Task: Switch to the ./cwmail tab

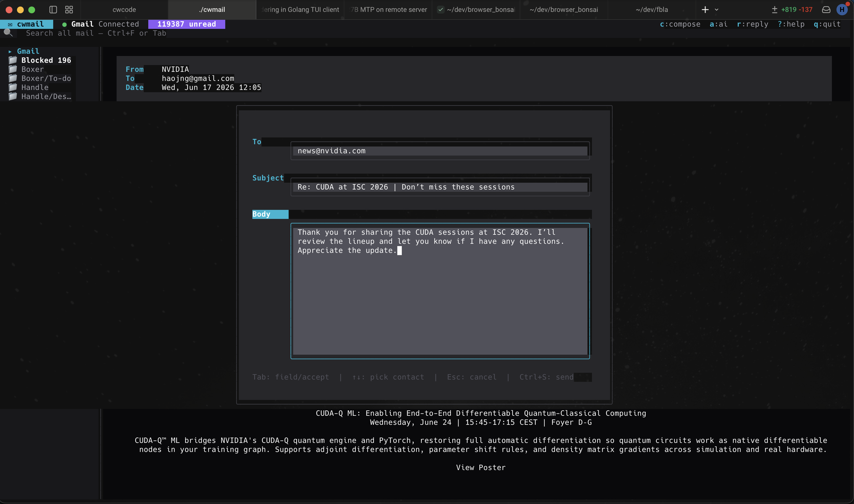Action: pyautogui.click(x=212, y=10)
